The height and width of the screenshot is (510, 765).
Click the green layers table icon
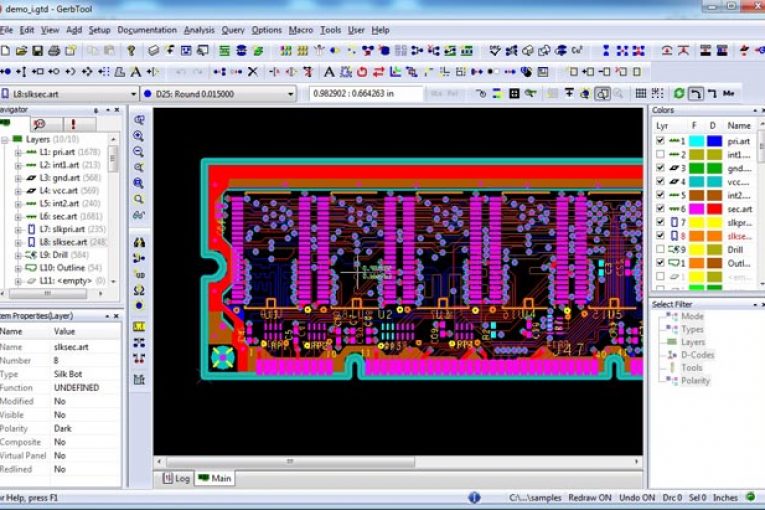pyautogui.click(x=224, y=50)
